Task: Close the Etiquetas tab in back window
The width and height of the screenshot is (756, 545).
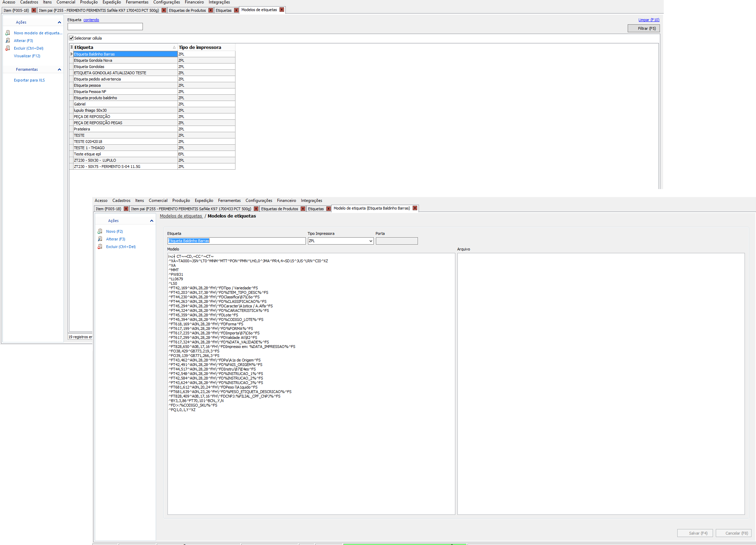Action: coord(237,10)
